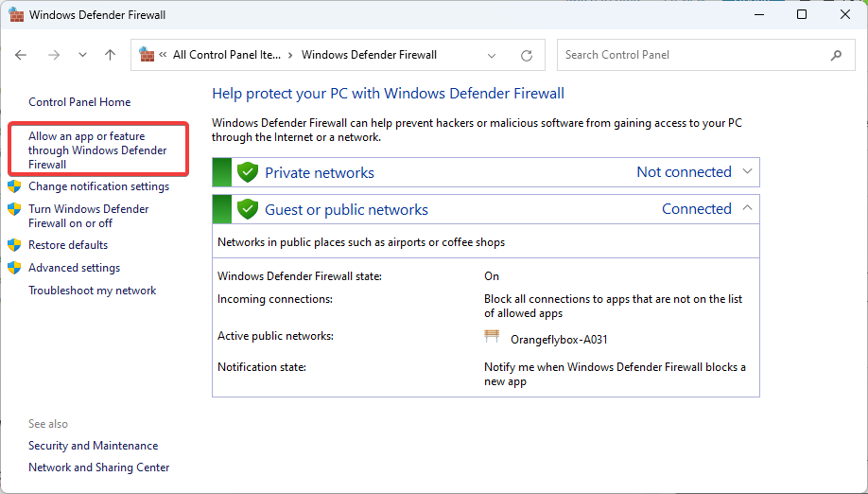The width and height of the screenshot is (868, 494).
Task: Click shield icon beside Turn Firewall on or off
Action: pyautogui.click(x=14, y=209)
